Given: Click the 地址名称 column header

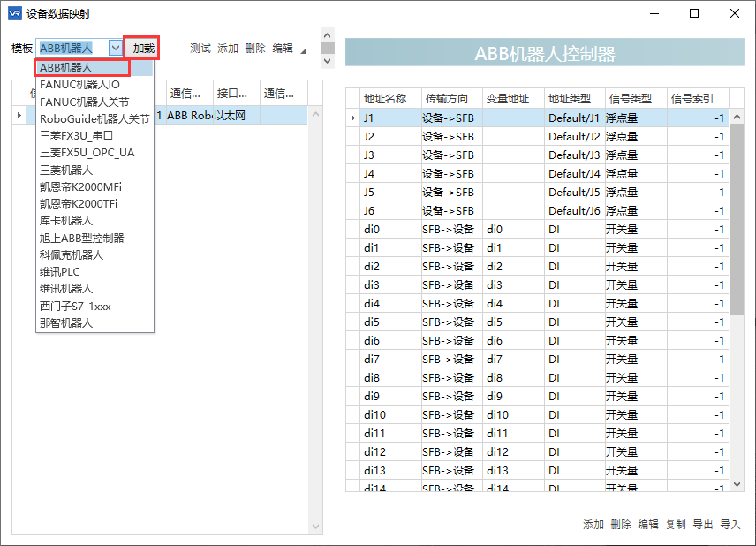Looking at the screenshot, I should click(391, 98).
